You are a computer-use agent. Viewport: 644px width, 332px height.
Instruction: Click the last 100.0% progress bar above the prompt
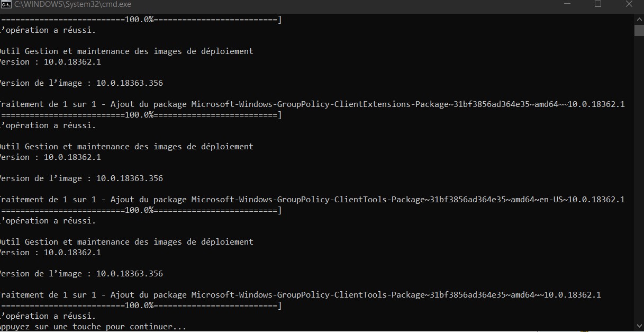click(x=141, y=306)
